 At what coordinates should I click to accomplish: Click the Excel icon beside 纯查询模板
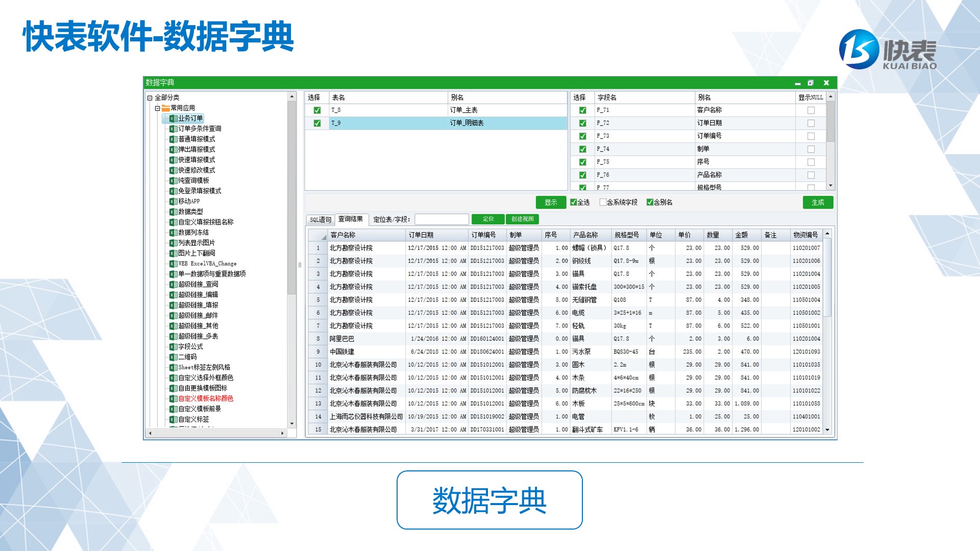173,181
